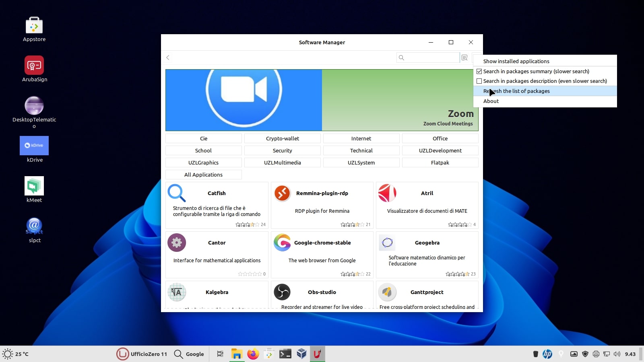Click the Zoom featured banner
The image size is (644, 362).
322,100
